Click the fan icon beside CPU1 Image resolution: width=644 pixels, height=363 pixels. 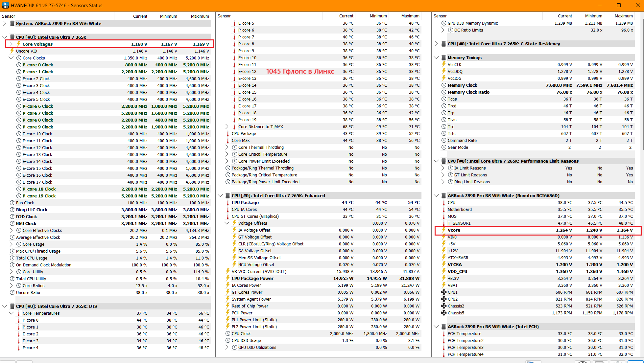tap(444, 292)
